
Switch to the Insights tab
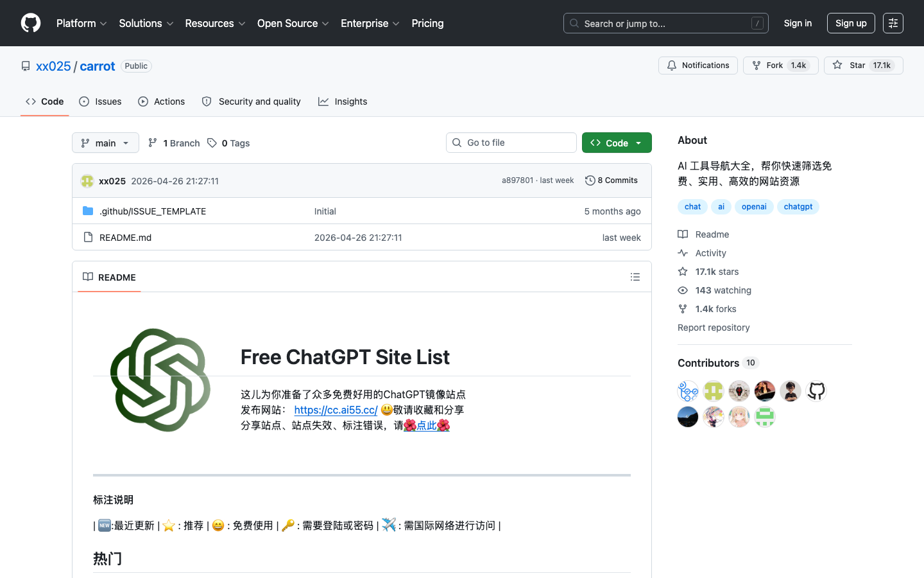click(343, 101)
